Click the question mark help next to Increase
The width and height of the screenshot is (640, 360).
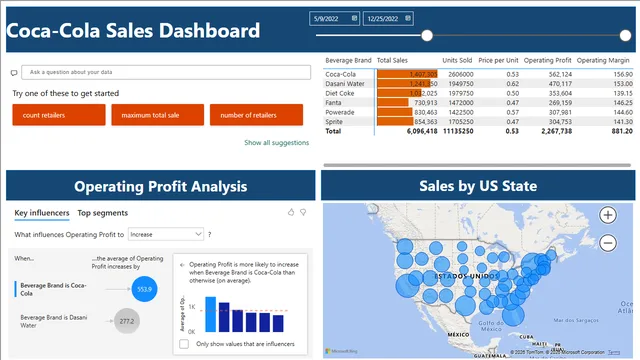coord(209,235)
